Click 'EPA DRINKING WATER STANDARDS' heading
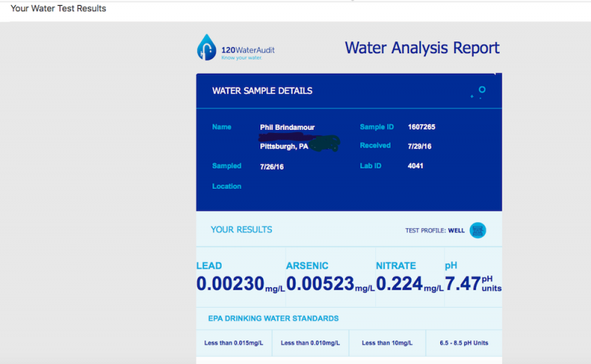The width and height of the screenshot is (591, 364). click(273, 318)
